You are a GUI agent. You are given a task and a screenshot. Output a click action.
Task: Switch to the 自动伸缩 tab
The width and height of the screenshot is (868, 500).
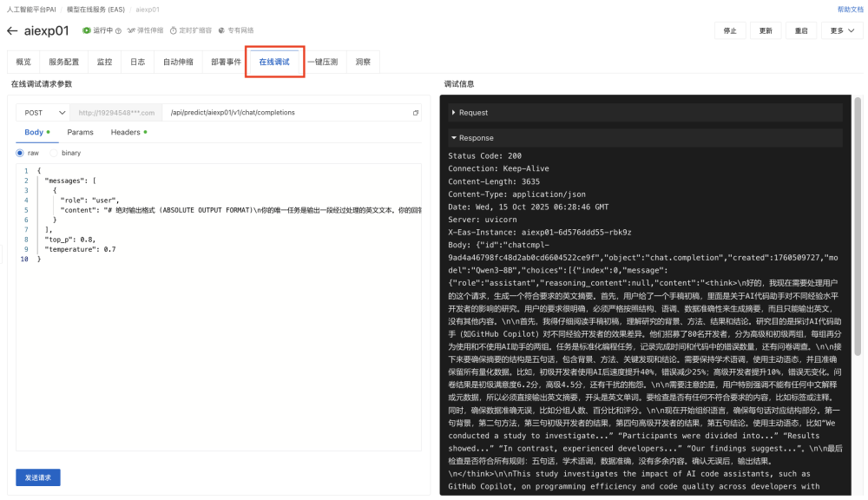click(178, 62)
